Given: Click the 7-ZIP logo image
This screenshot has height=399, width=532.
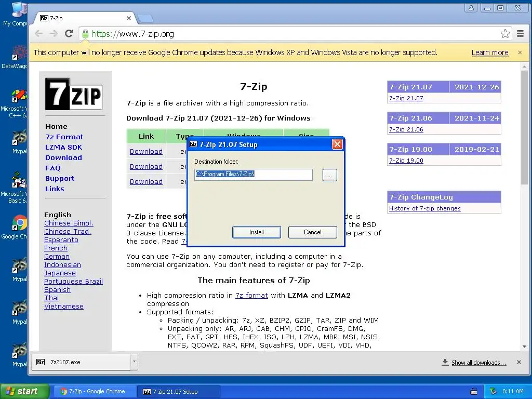Looking at the screenshot, I should (x=74, y=94).
